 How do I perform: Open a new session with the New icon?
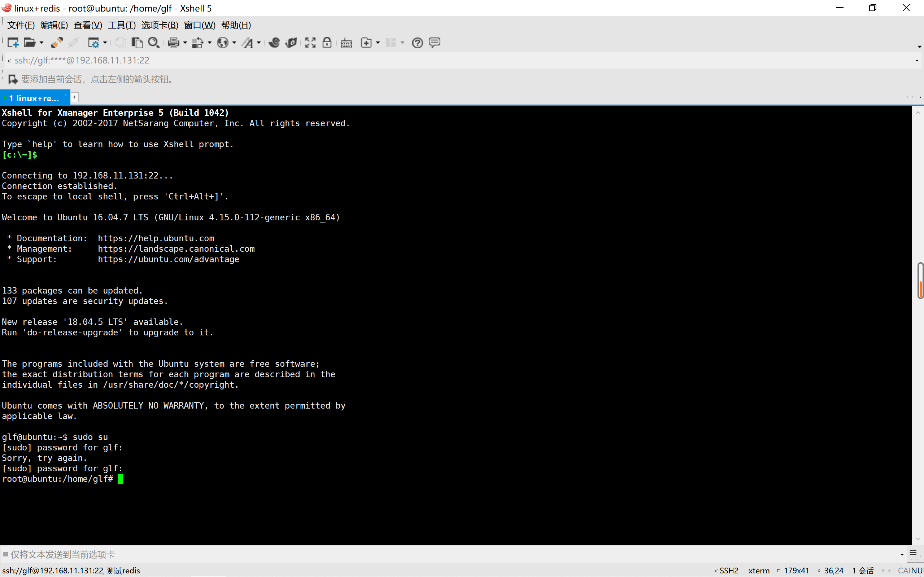point(13,43)
